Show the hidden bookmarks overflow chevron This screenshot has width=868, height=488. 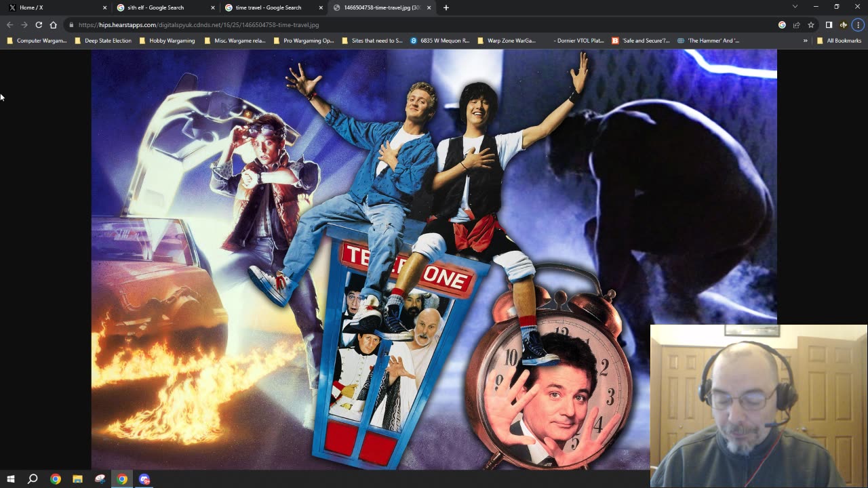coord(805,41)
